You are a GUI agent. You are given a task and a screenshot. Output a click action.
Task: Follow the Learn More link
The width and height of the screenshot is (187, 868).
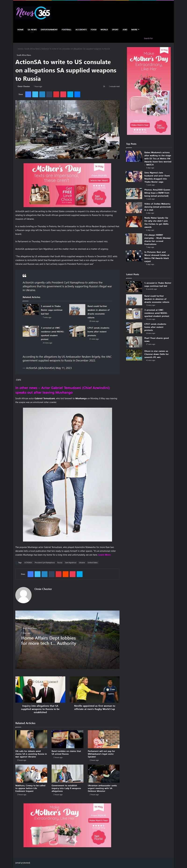point(104,555)
